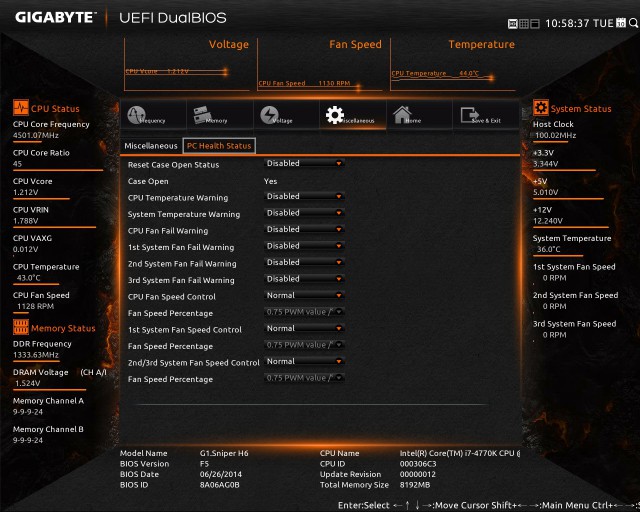Open Reset Case Open Status dropdown

click(304, 163)
